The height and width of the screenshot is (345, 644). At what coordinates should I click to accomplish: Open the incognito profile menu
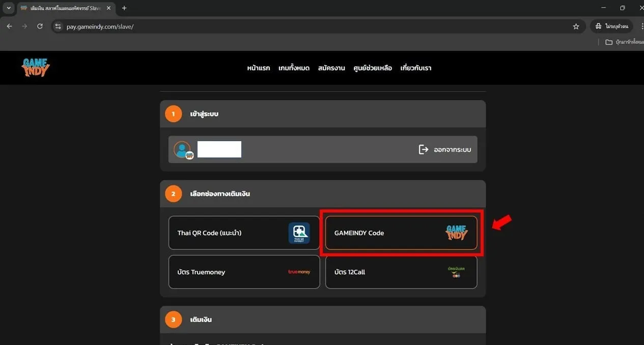pyautogui.click(x=611, y=26)
